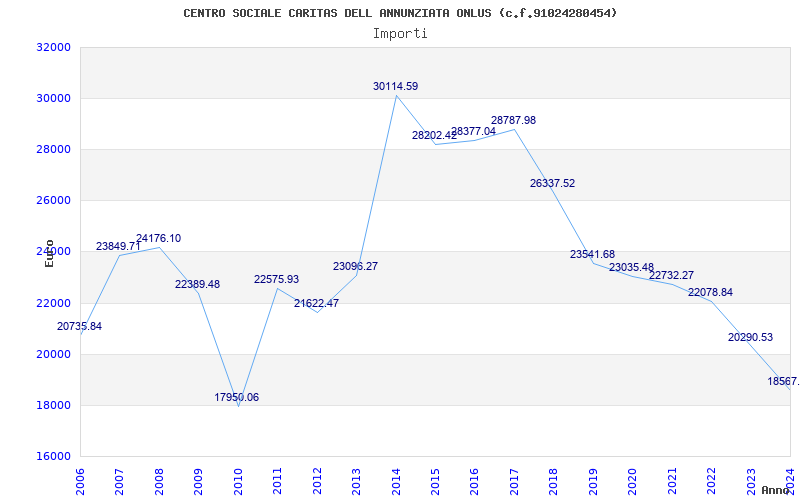
Task: Click x-axis year 2006
Action: coord(80,481)
